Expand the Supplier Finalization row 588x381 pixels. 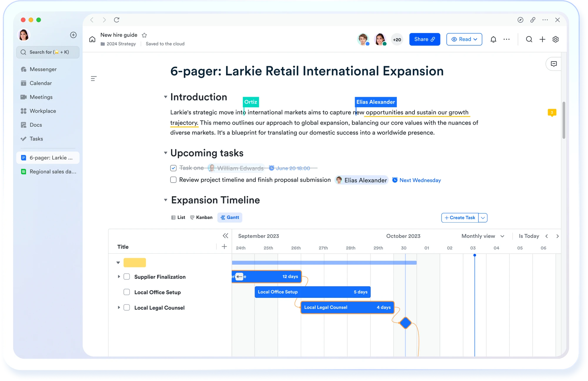(x=119, y=277)
